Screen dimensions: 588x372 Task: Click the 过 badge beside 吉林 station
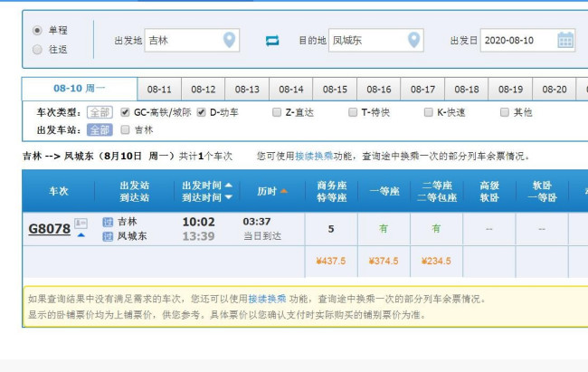[x=108, y=223]
